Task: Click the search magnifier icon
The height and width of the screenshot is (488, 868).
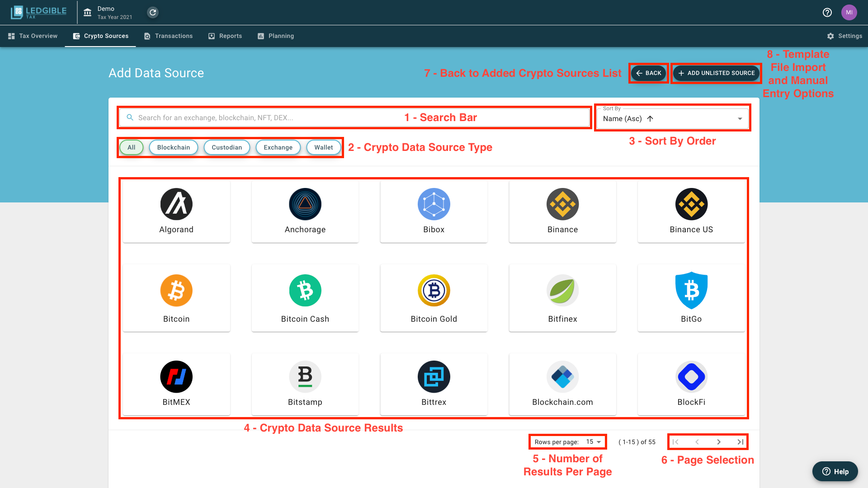Action: coord(130,117)
